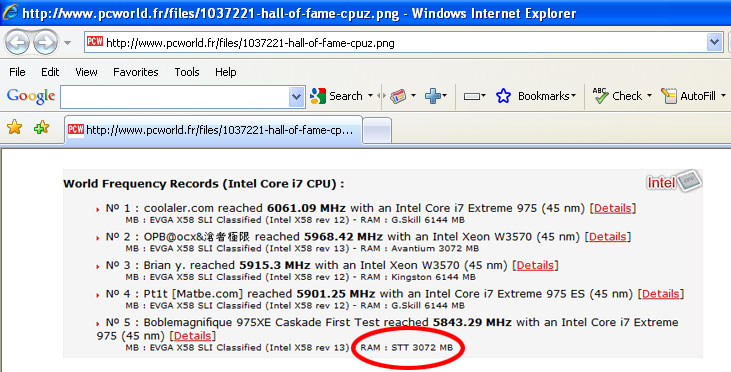Open the Tools menu
This screenshot has height=372, width=731.
187,72
